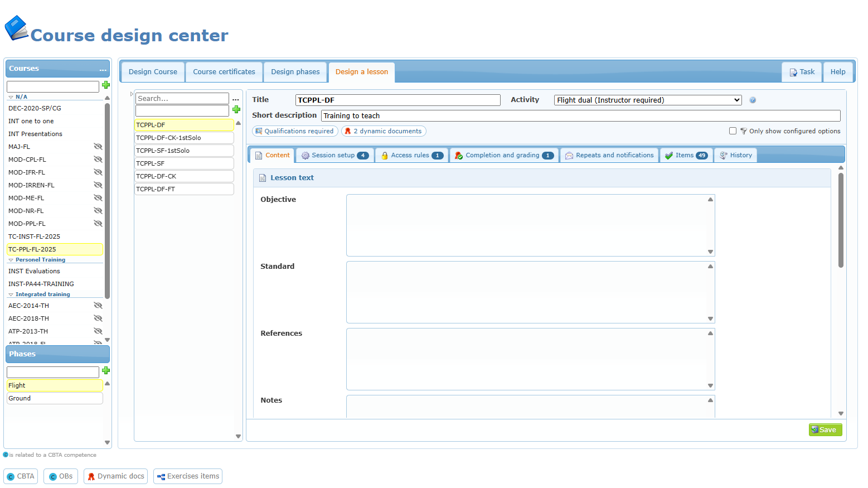868x488 pixels.
Task: Switch to the Design phases tab
Action: click(295, 72)
